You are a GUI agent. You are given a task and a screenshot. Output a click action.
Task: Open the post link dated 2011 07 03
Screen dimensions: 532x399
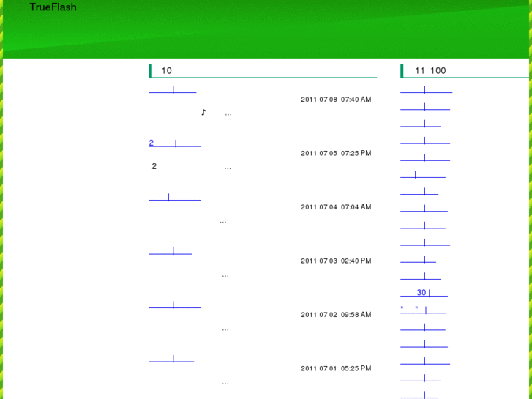coord(171,251)
